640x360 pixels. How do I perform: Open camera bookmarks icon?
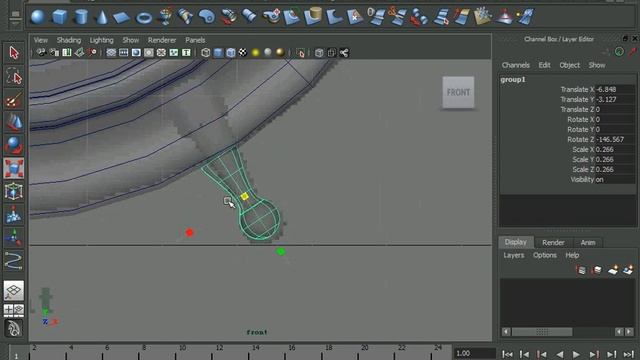click(x=67, y=53)
